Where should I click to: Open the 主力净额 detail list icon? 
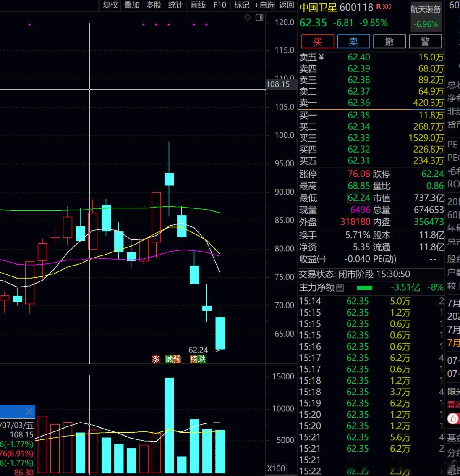tap(340, 288)
